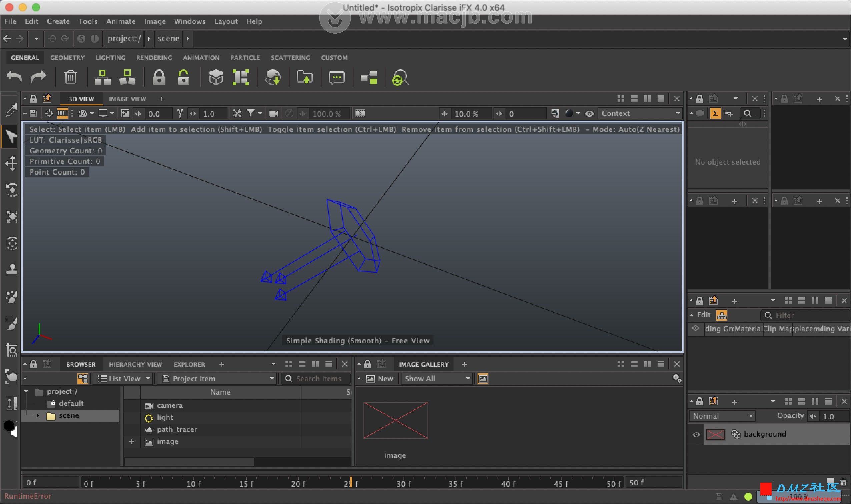Viewport: 851px width, 504px height.
Task: Open the Animate menu
Action: [x=121, y=21]
